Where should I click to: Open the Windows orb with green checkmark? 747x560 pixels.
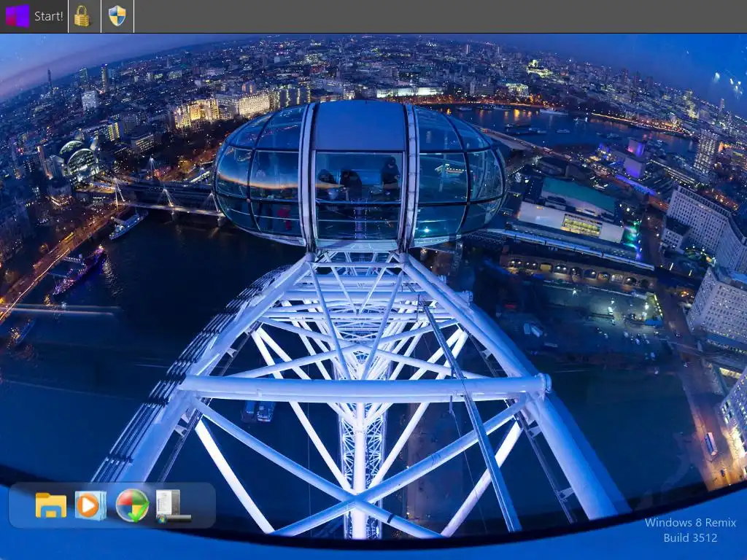pyautogui.click(x=132, y=505)
